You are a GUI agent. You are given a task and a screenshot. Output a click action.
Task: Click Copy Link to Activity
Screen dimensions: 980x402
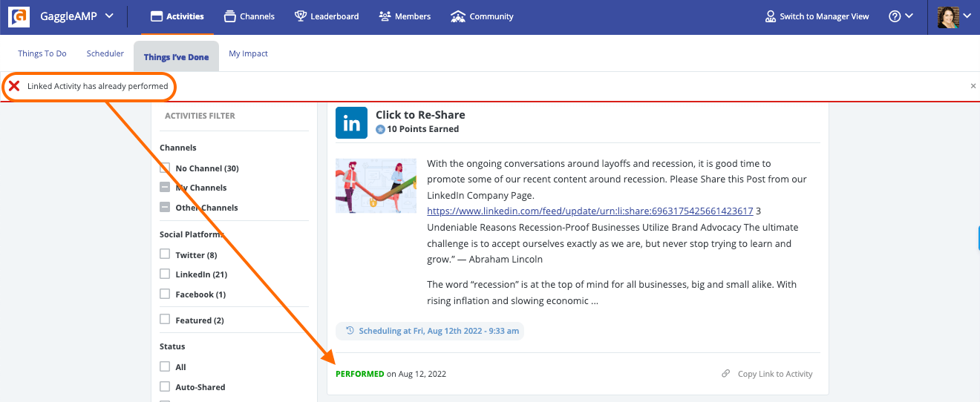pyautogui.click(x=768, y=374)
